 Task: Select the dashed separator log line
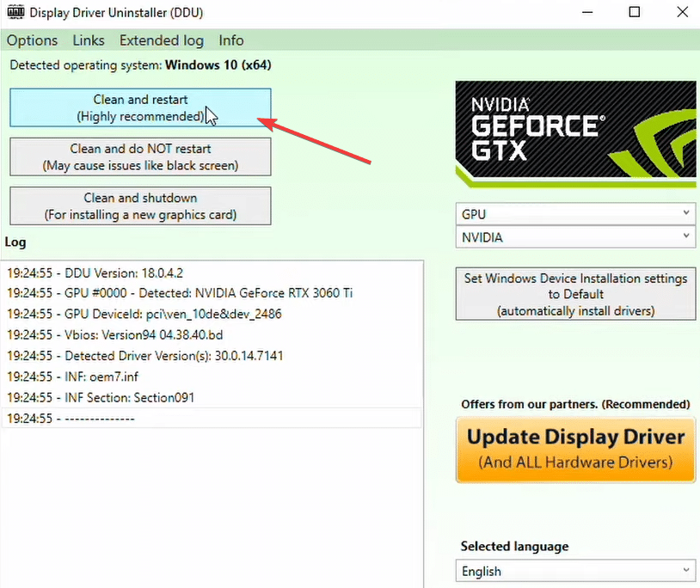pyautogui.click(x=212, y=418)
